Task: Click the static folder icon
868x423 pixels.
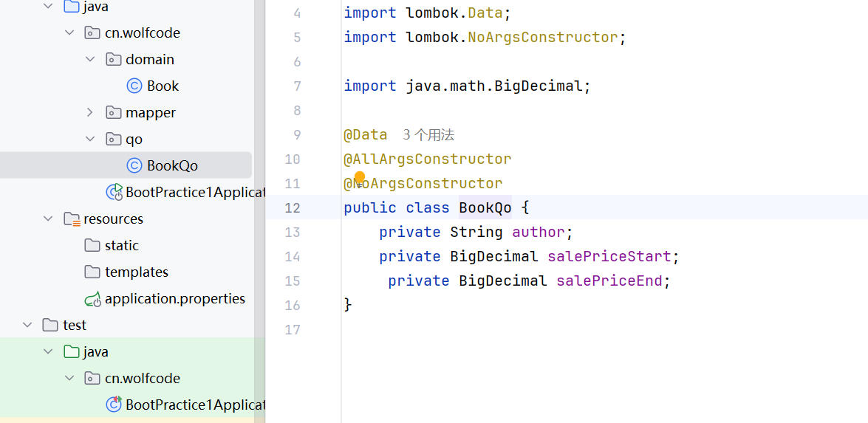Action: 92,246
